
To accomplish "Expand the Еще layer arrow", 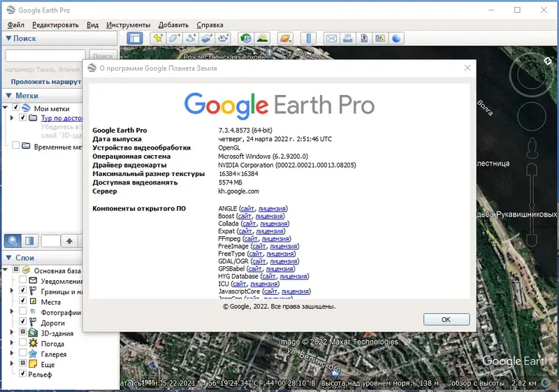I will pos(12,363).
